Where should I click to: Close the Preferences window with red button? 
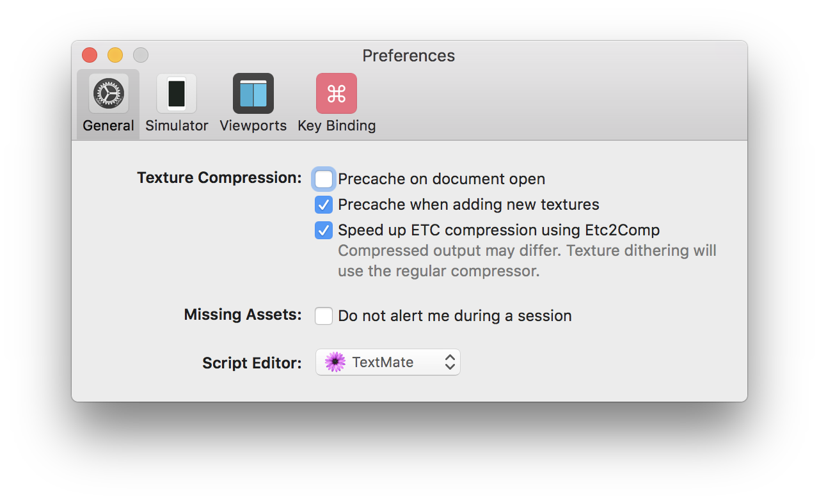[90, 55]
